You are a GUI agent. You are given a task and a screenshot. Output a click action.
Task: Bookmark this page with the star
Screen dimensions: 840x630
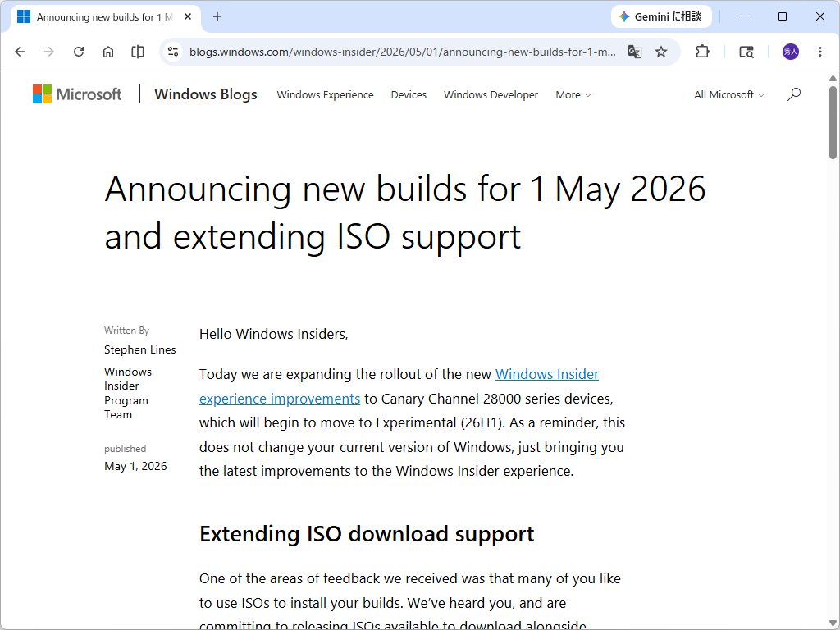(661, 52)
